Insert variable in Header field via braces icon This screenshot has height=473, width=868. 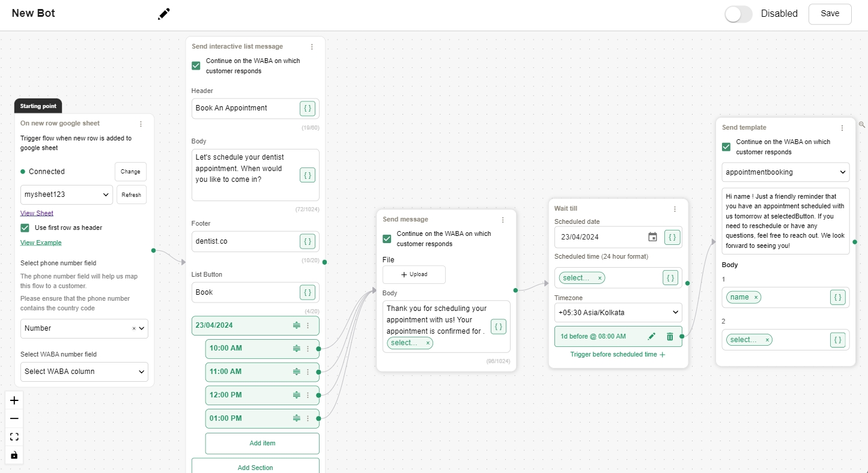pos(307,109)
